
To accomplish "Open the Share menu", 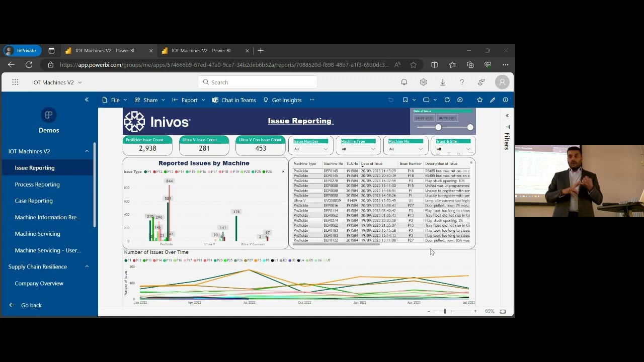I will [150, 100].
